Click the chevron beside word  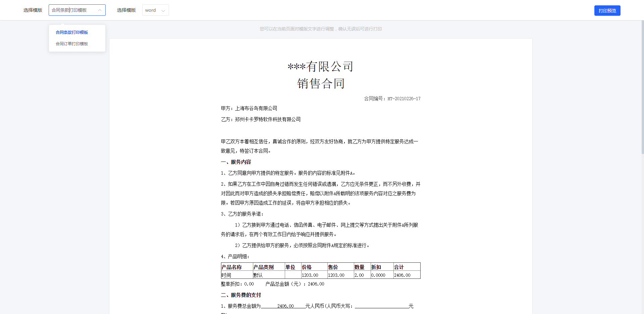pos(163,11)
